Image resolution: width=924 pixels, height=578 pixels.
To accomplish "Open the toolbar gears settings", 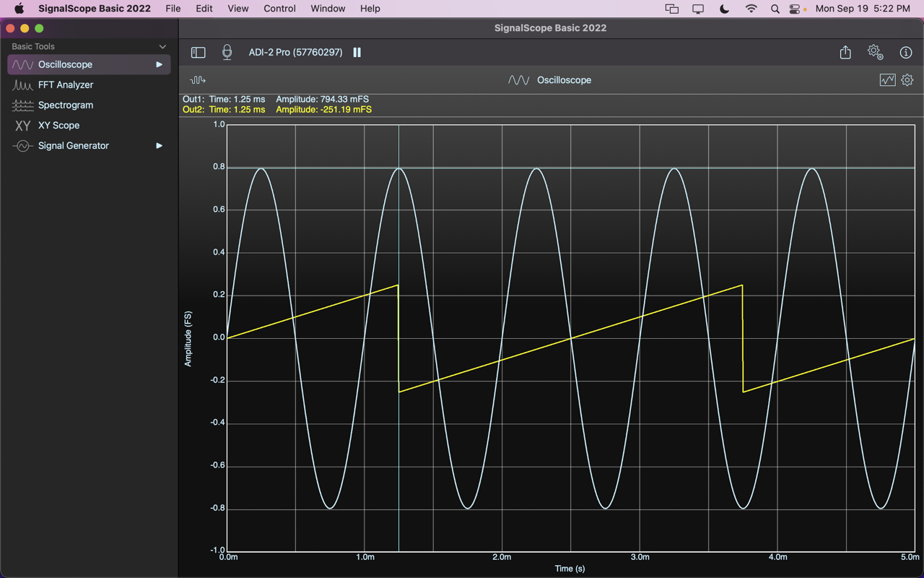I will pyautogui.click(x=875, y=52).
